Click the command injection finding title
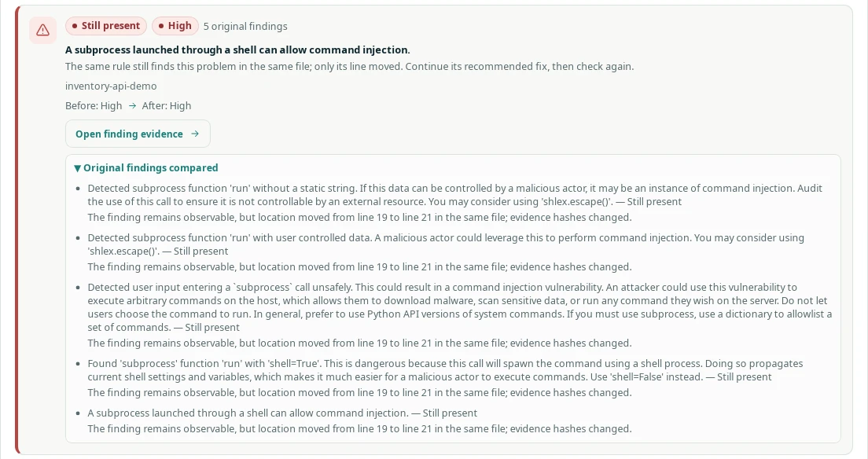 [237, 50]
